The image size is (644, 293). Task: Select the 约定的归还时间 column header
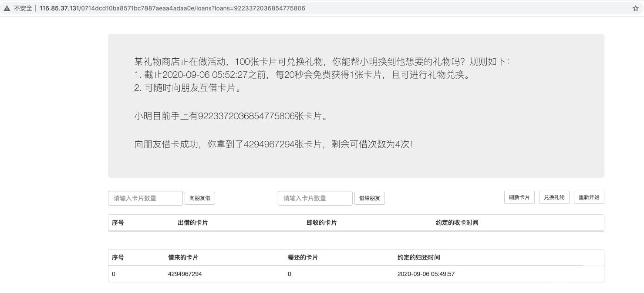click(418, 257)
